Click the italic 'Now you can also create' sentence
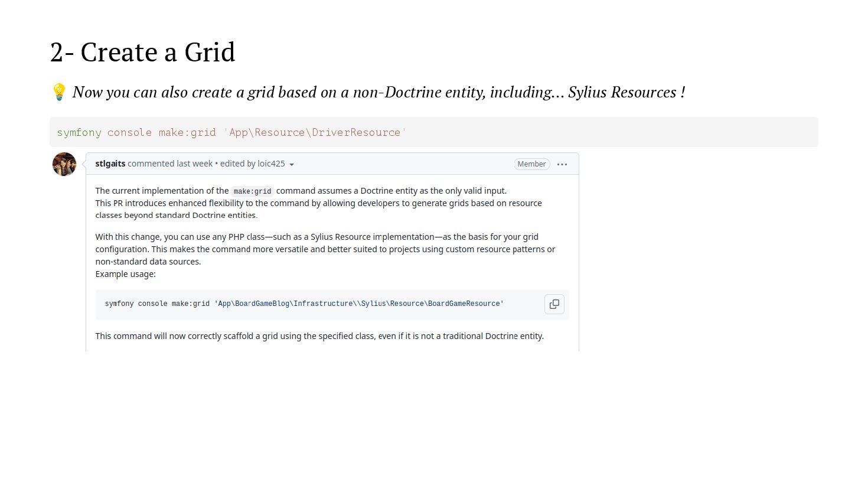The height and width of the screenshot is (489, 868). click(x=378, y=92)
